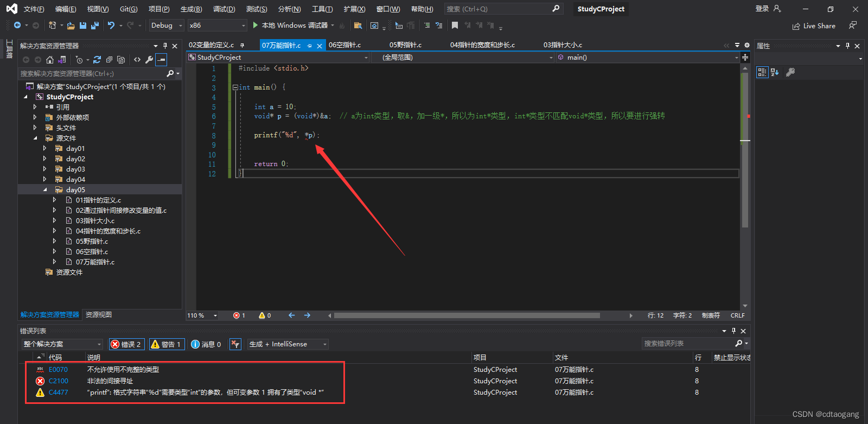The width and height of the screenshot is (868, 424).
Task: Click the editor error count indicator
Action: tap(239, 315)
